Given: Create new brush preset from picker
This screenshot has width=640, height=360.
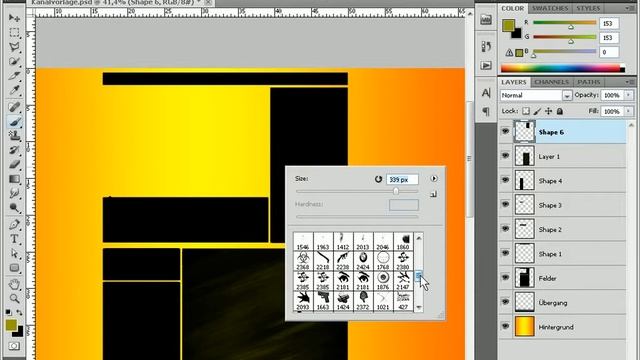Looking at the screenshot, I should [433, 194].
